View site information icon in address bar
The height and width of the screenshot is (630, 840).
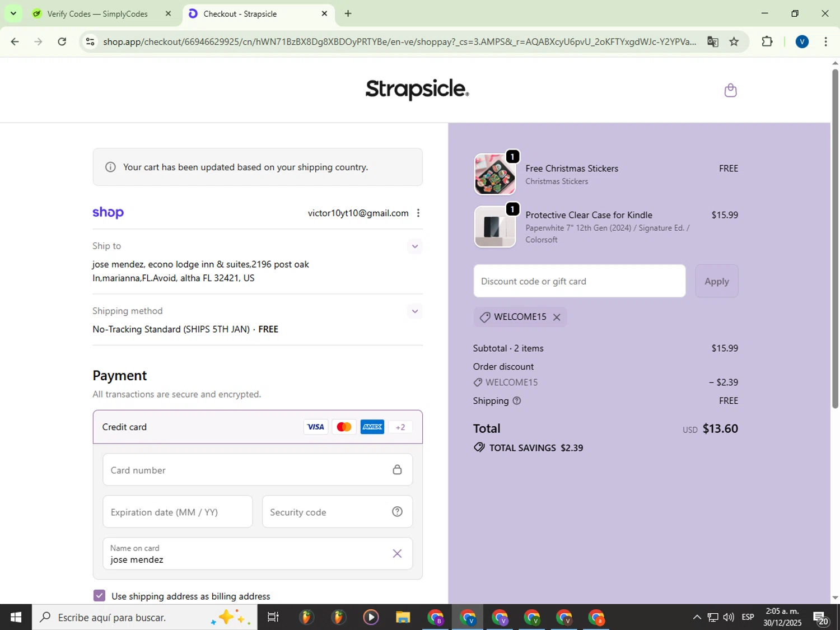coord(90,41)
